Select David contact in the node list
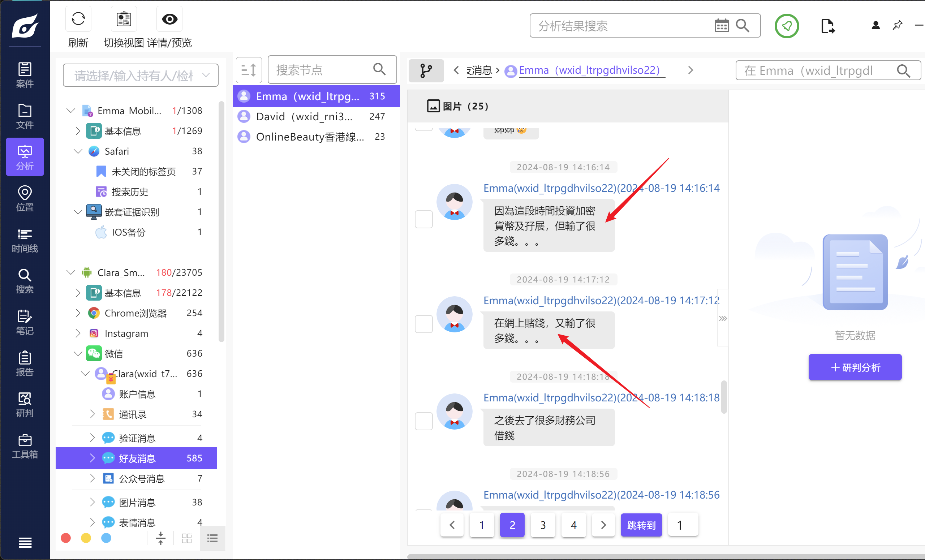 coord(304,116)
